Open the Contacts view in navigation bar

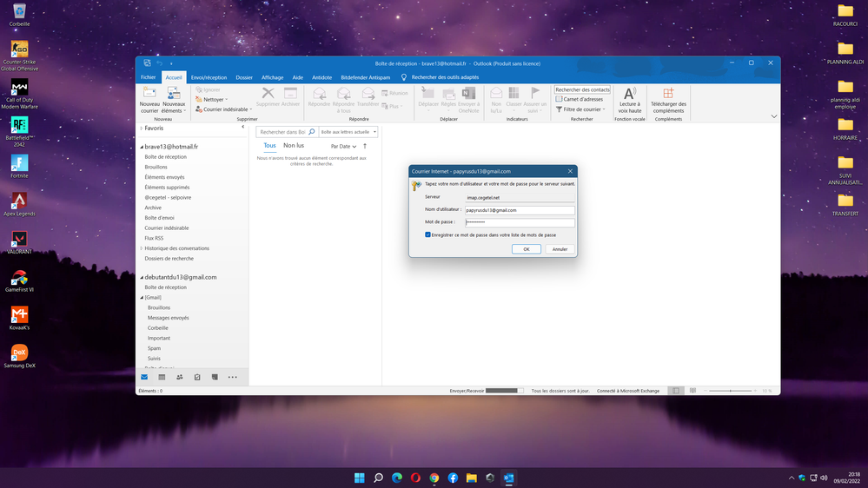click(180, 378)
